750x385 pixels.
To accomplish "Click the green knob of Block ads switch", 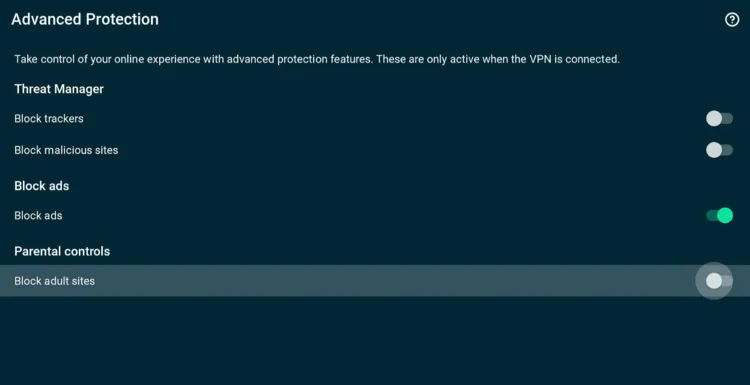I will click(725, 216).
